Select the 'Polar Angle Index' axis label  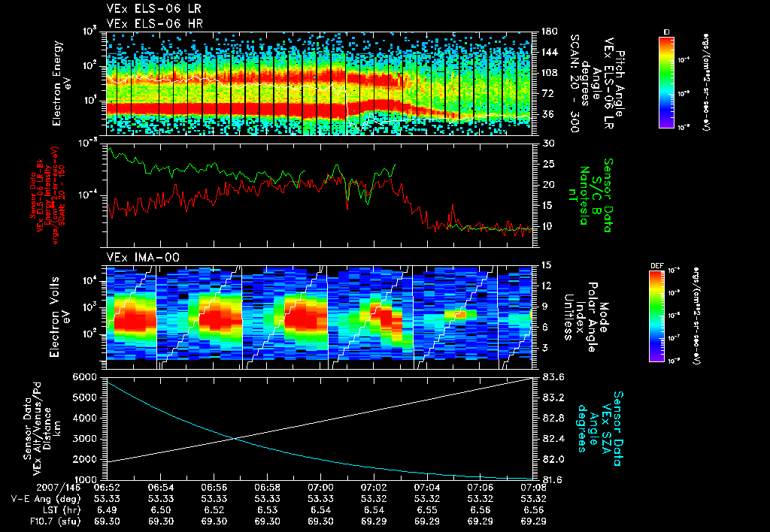pyautogui.click(x=588, y=316)
